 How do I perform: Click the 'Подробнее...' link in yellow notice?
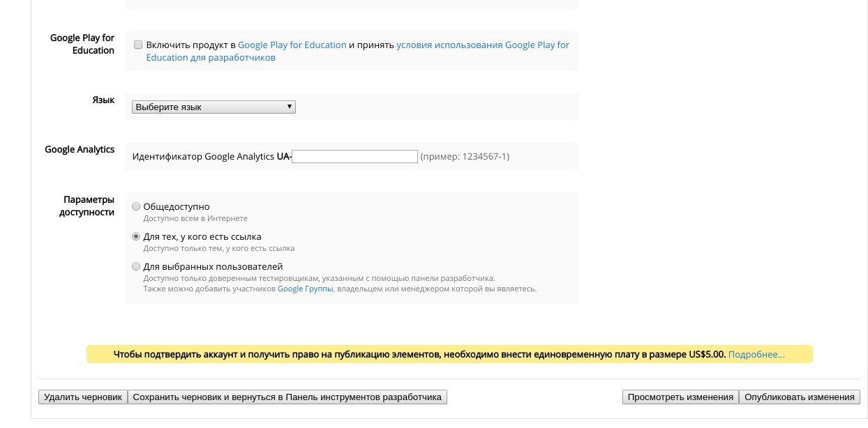tap(756, 354)
